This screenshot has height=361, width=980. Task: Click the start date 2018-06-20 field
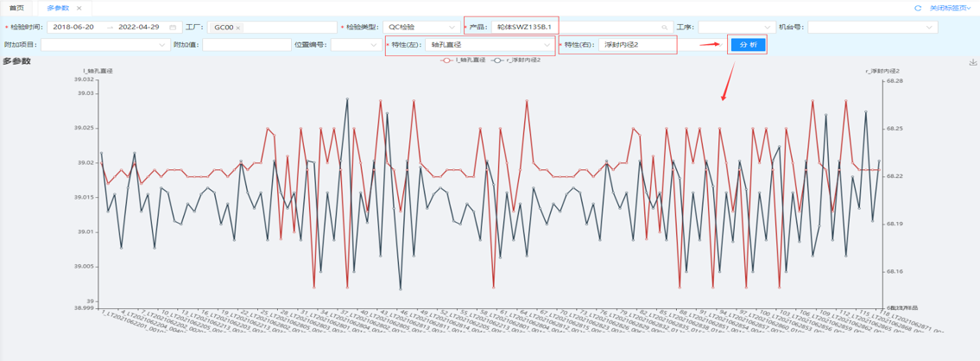pyautogui.click(x=73, y=28)
